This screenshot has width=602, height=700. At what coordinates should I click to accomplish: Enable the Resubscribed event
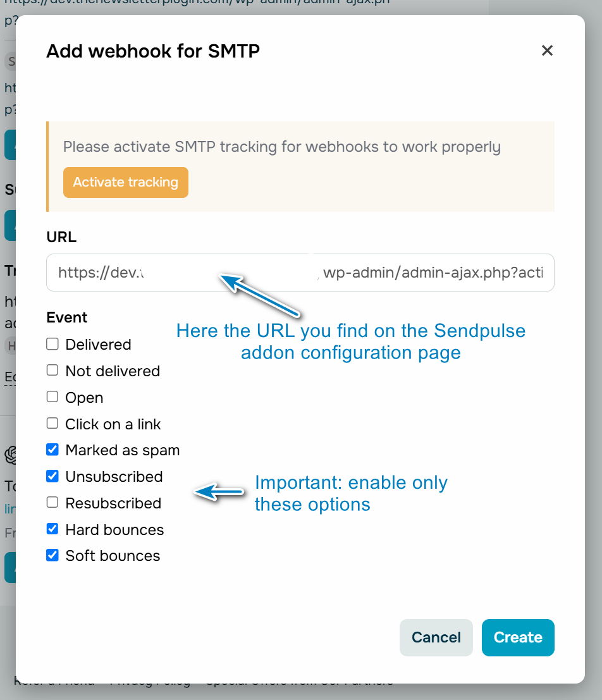coord(52,503)
